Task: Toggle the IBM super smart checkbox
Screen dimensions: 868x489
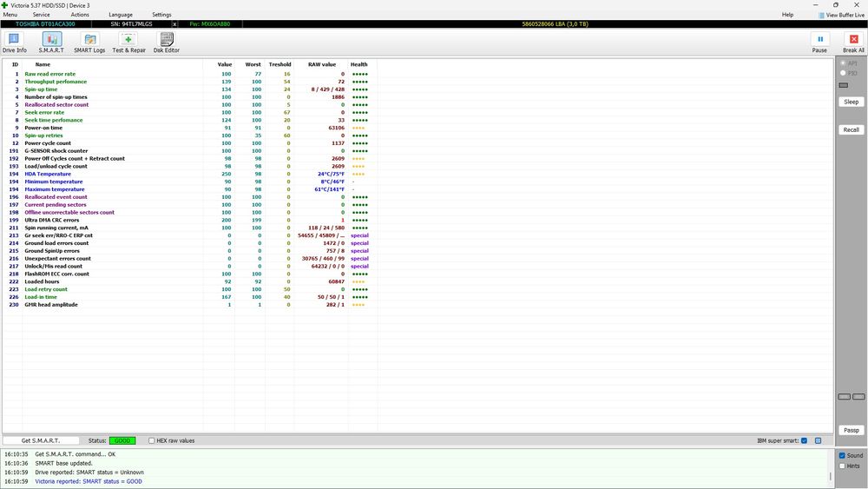Action: click(x=804, y=441)
